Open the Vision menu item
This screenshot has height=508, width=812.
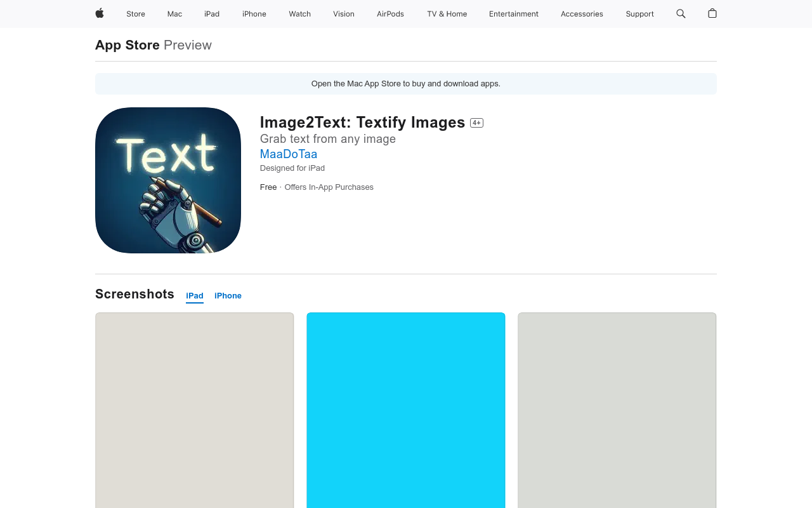[x=344, y=14]
